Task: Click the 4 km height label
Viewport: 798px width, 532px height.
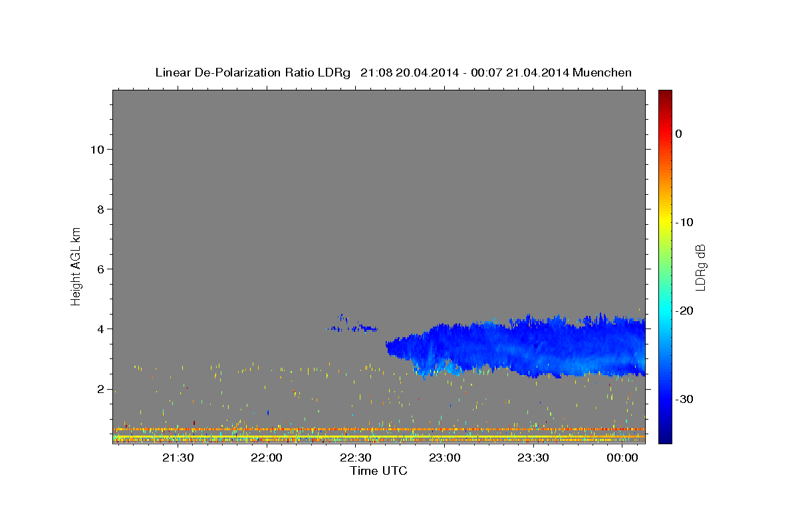Action: click(x=100, y=329)
